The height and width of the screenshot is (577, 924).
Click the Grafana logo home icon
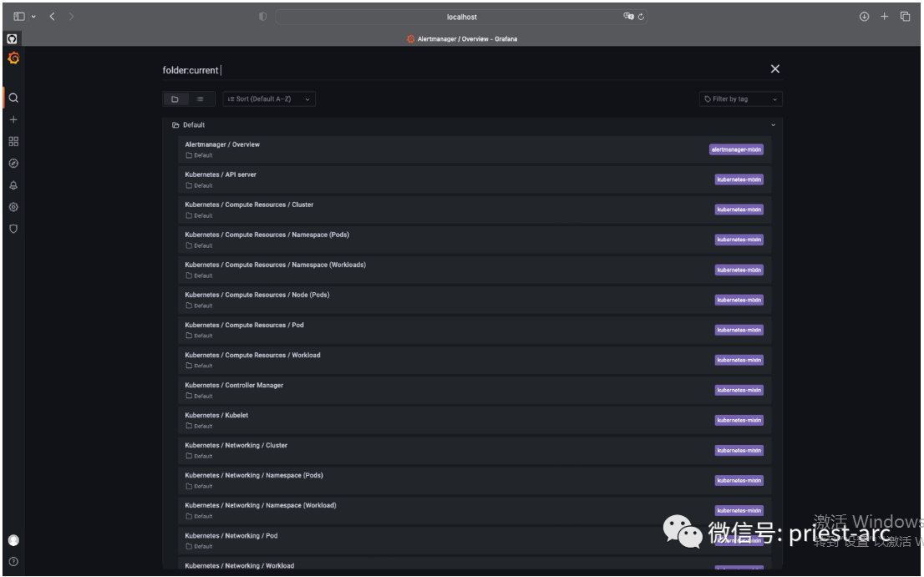tap(13, 58)
